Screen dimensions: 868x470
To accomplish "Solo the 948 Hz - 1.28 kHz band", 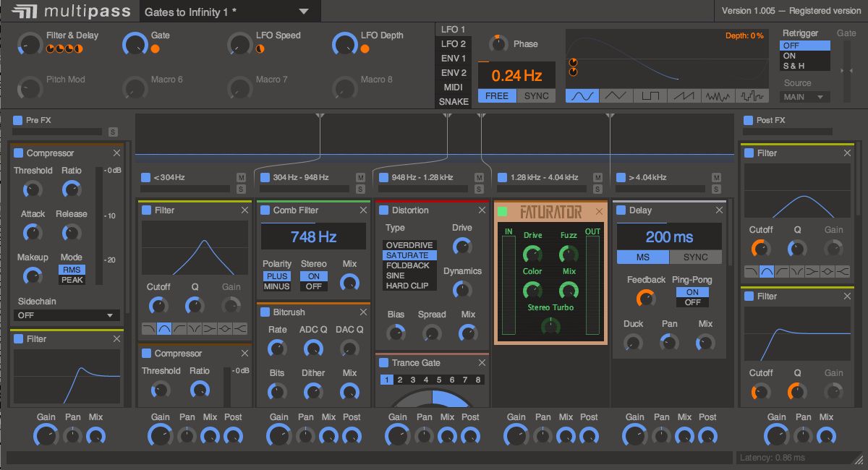I will tap(478, 189).
